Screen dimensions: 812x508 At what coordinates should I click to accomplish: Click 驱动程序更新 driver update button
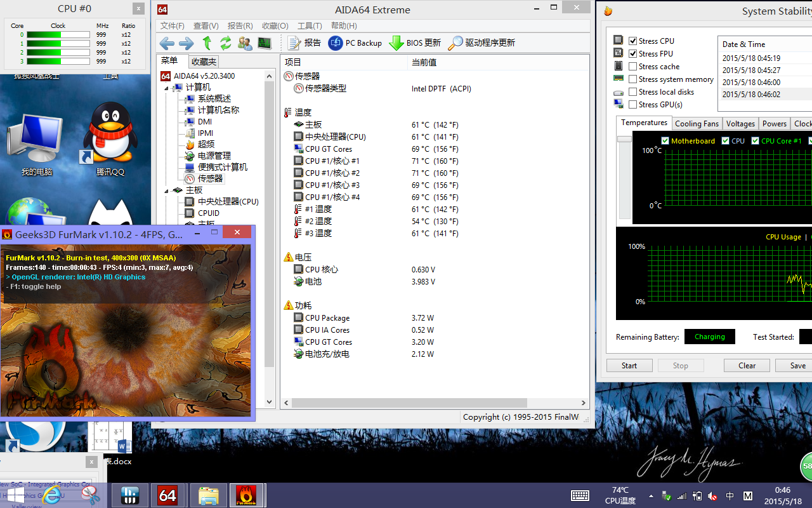click(x=481, y=43)
